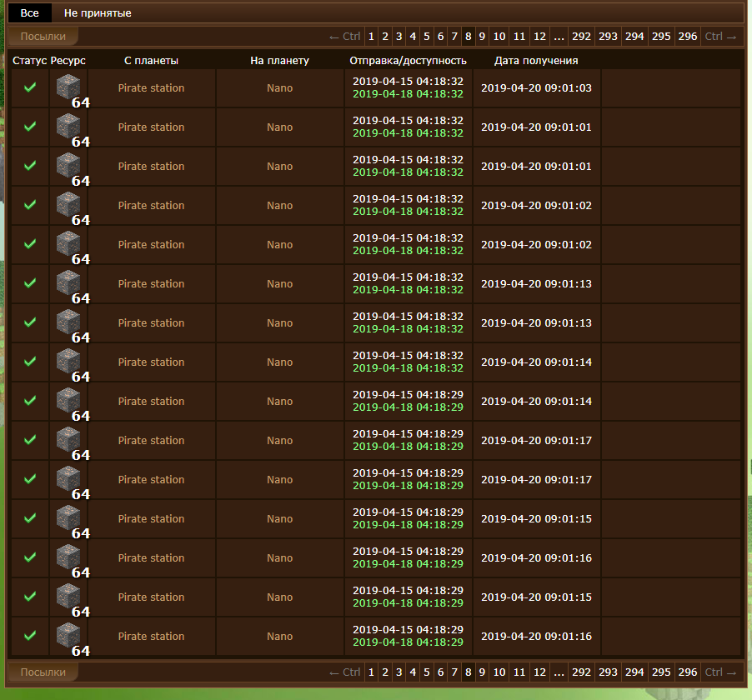Go to page 296 in the top pagination
Viewport: 752px width, 700px height.
[688, 37]
